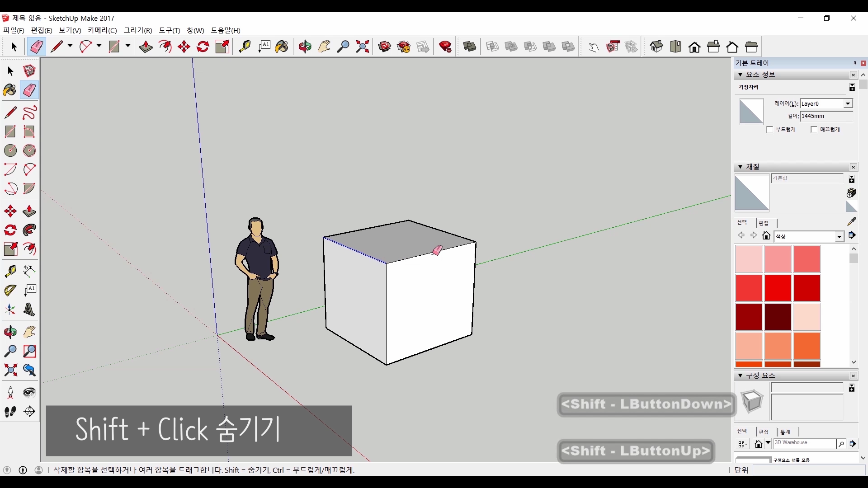Viewport: 868px width, 488px height.
Task: Pick the eyedropper sample paint tool
Action: click(x=851, y=221)
